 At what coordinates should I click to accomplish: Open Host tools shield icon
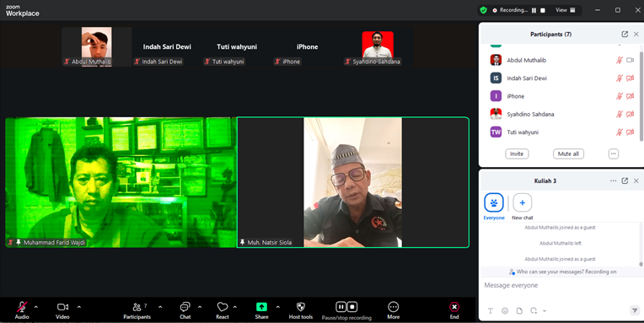click(x=301, y=307)
